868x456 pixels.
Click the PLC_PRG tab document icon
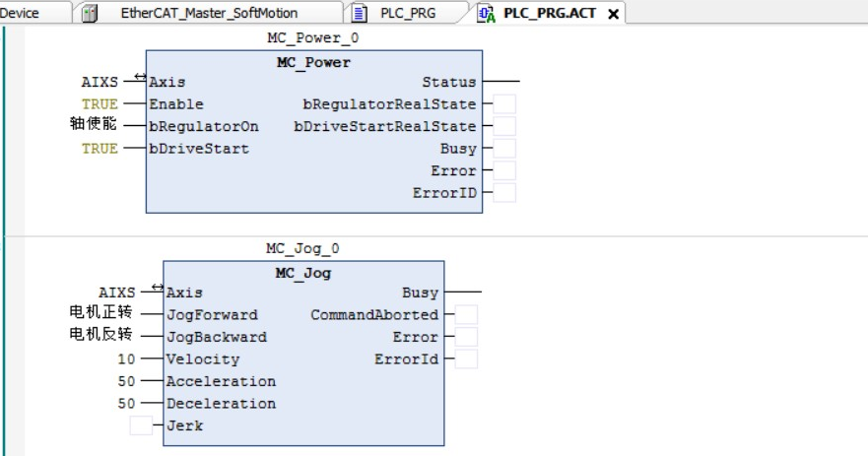[360, 14]
